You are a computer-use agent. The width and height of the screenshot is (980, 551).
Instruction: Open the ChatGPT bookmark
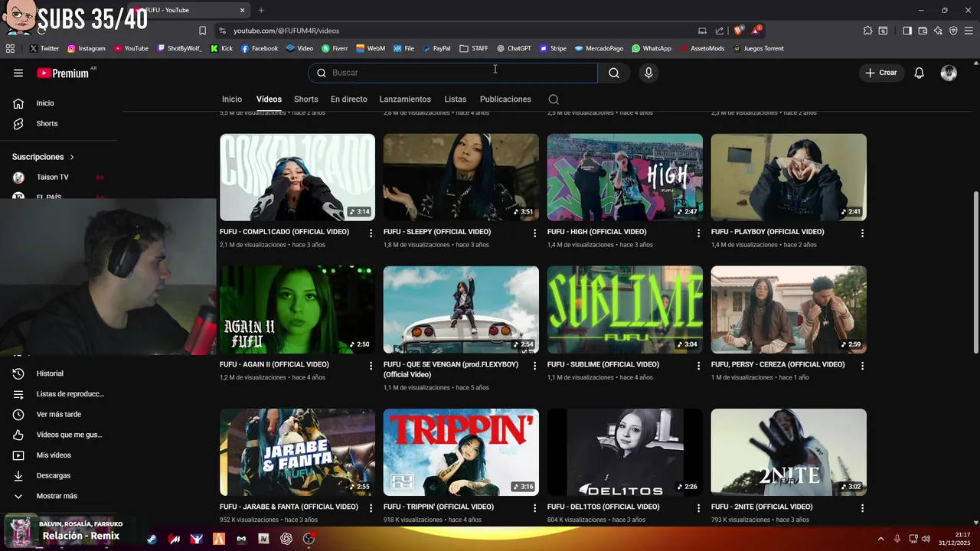coord(514,48)
